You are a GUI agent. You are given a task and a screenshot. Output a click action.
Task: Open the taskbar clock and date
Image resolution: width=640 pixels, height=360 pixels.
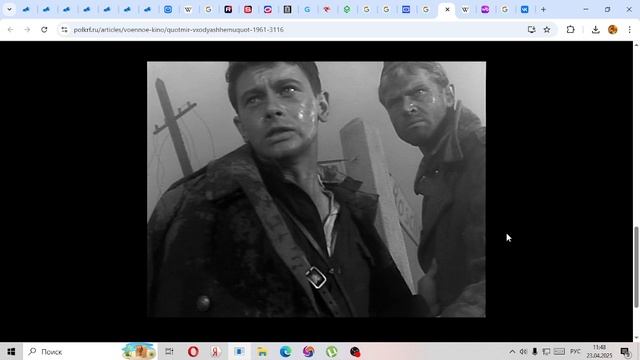tap(599, 351)
